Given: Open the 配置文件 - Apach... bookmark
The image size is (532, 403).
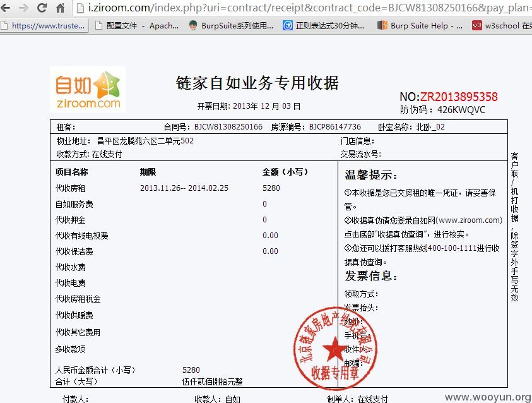Looking at the screenshot, I should tap(138, 25).
